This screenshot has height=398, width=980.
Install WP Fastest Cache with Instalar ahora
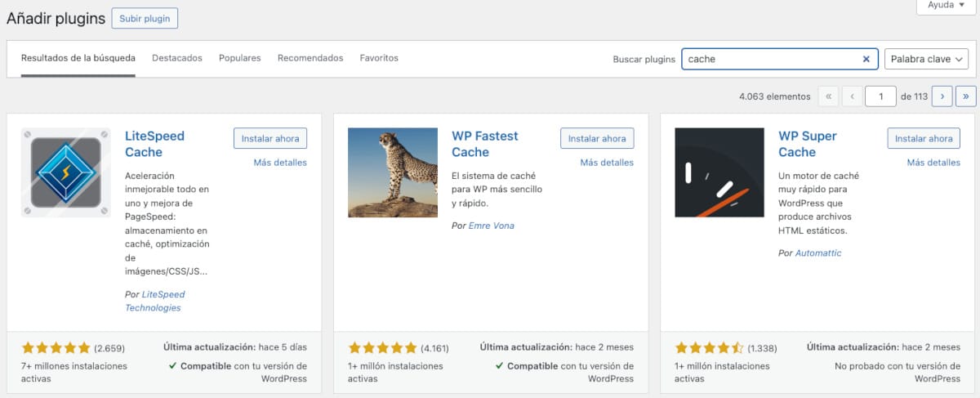(597, 138)
